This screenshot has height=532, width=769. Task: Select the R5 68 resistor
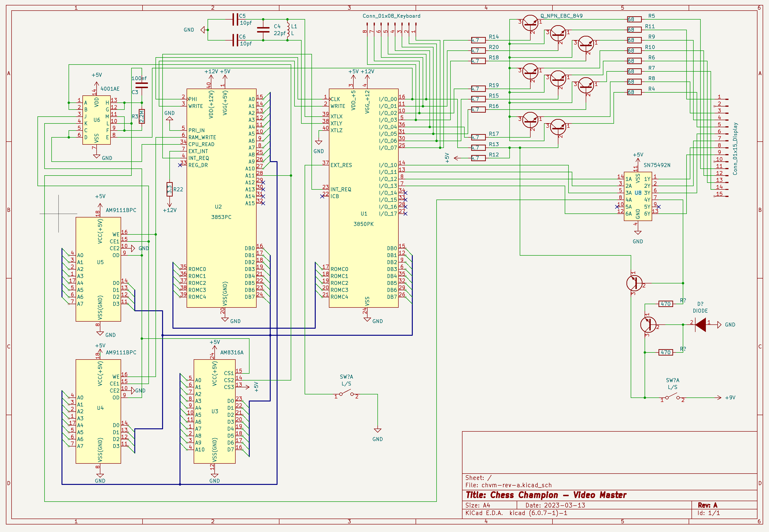coord(634,19)
